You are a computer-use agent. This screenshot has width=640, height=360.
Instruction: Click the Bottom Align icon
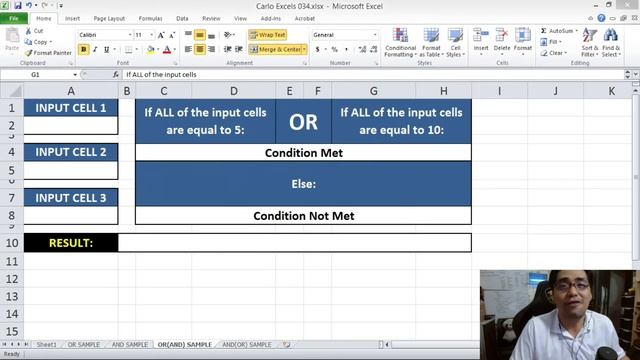tap(211, 35)
